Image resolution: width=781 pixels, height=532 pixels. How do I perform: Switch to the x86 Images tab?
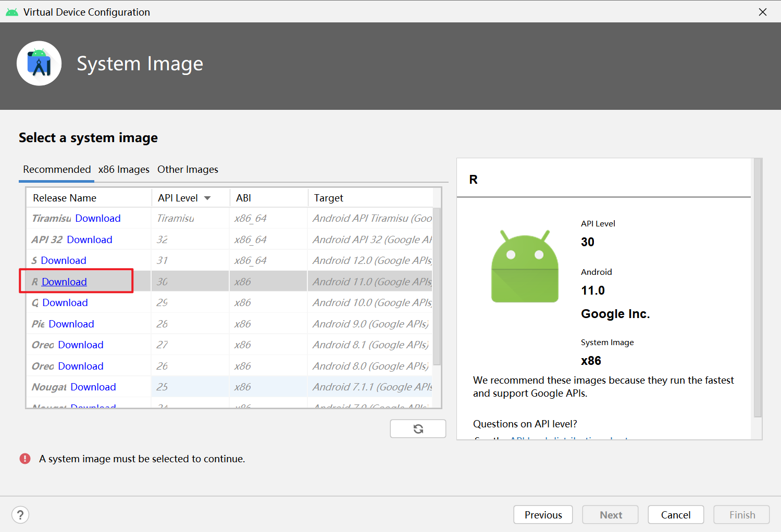[x=124, y=169]
